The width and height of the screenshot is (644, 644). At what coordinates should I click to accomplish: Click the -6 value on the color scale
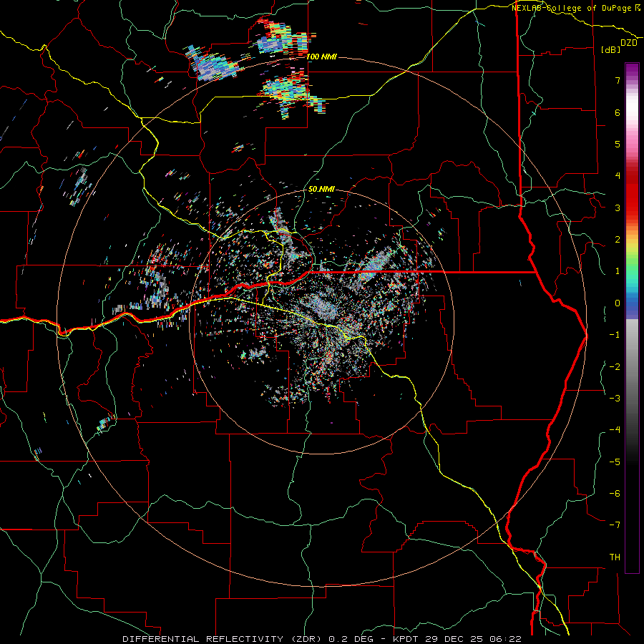tap(615, 493)
